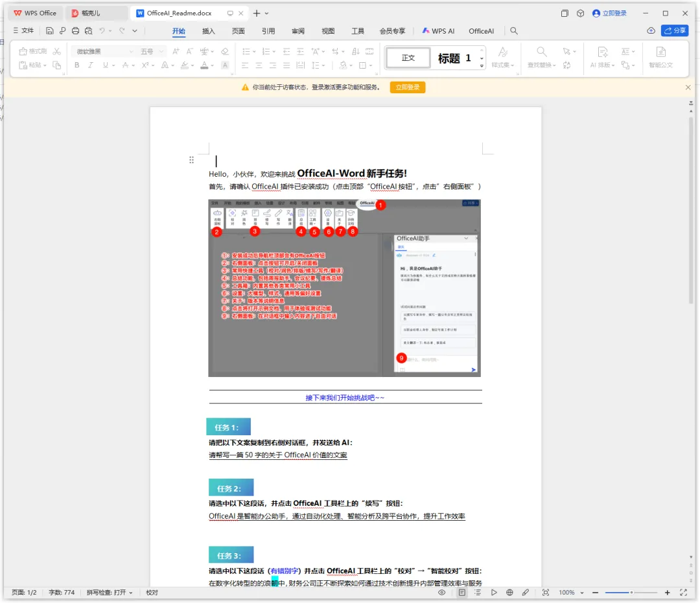The height and width of the screenshot is (603, 700).
Task: Click the Cut scissors icon
Action: 56,51
